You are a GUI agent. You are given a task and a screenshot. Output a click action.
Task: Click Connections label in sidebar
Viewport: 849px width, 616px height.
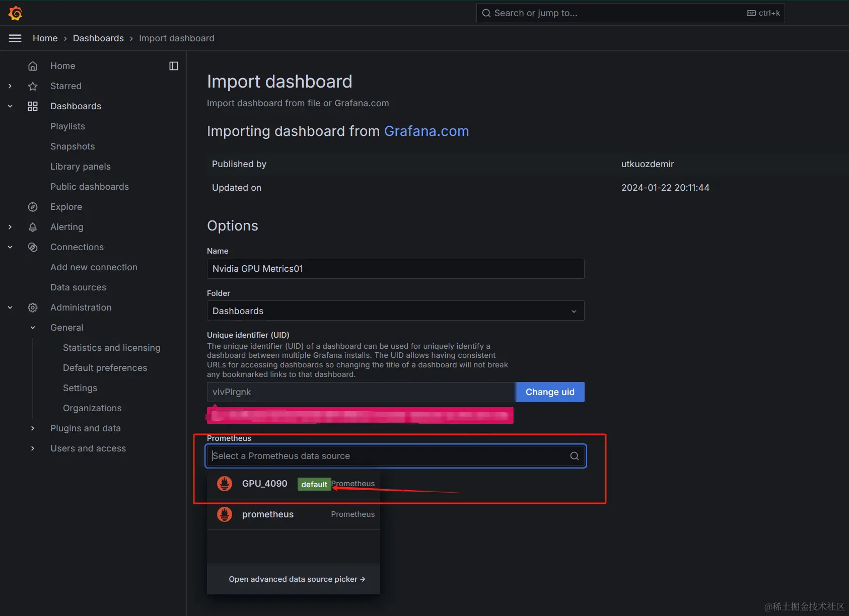click(77, 247)
